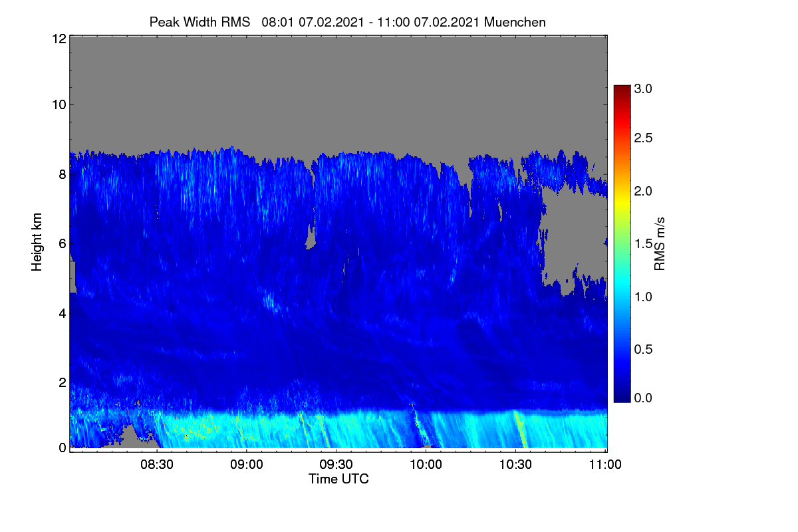Viewport: 798px width, 532px height.
Task: Click the height tick label 10
Action: 59,104
